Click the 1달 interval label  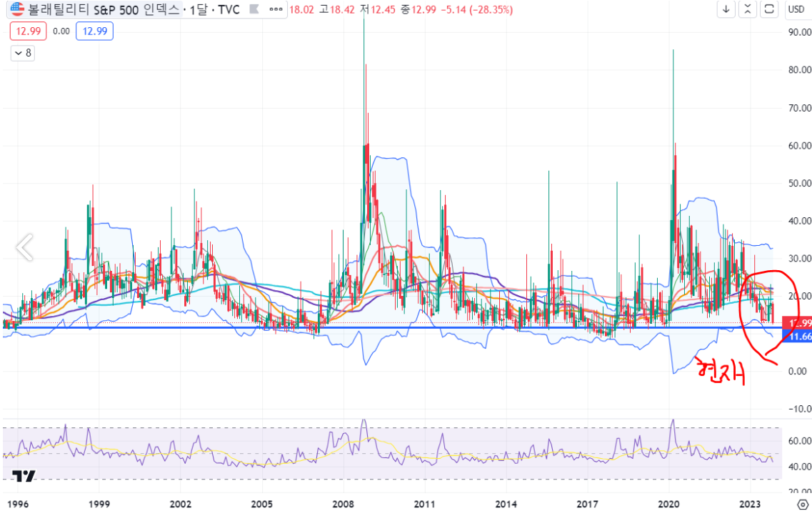200,9
